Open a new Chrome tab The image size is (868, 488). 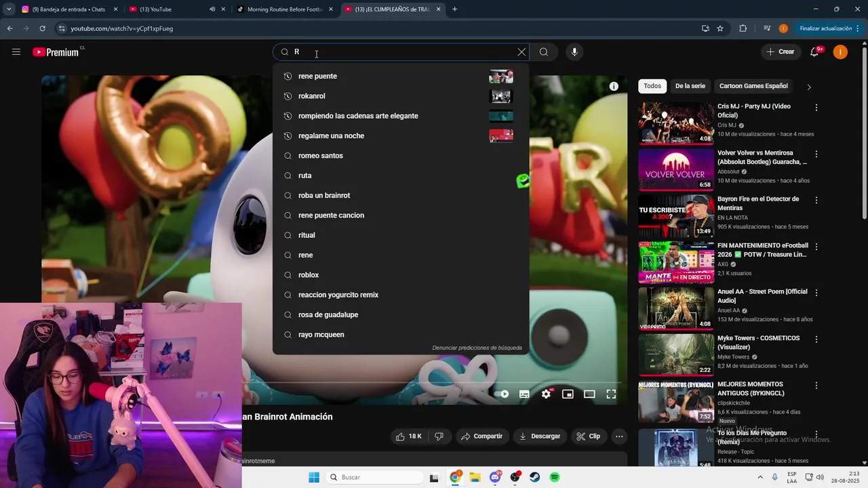tap(454, 9)
